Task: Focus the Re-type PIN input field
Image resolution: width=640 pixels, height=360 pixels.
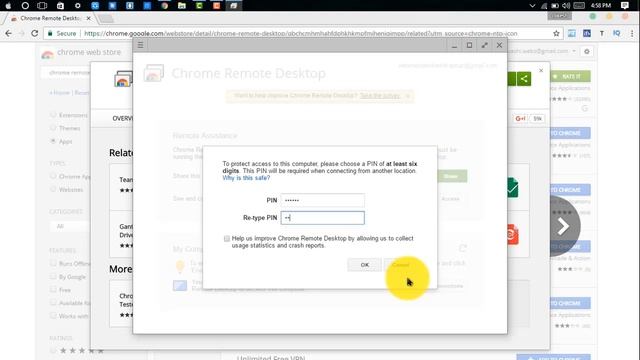Action: 322,218
